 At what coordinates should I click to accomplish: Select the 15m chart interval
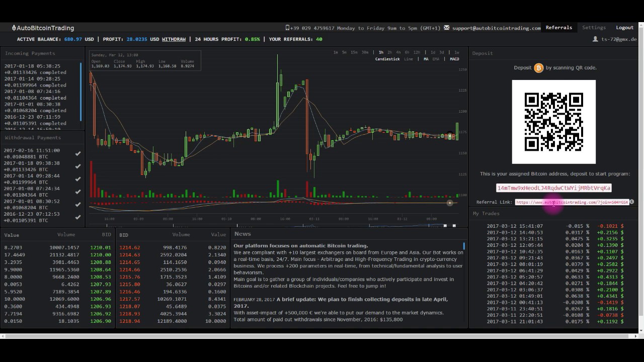pos(354,52)
